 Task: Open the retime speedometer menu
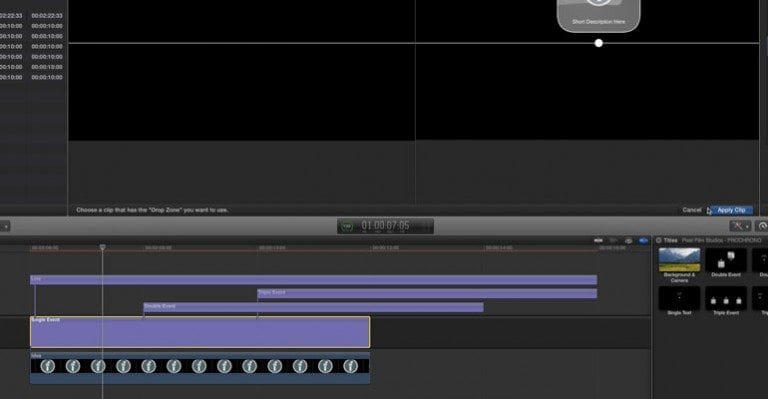tap(762, 226)
